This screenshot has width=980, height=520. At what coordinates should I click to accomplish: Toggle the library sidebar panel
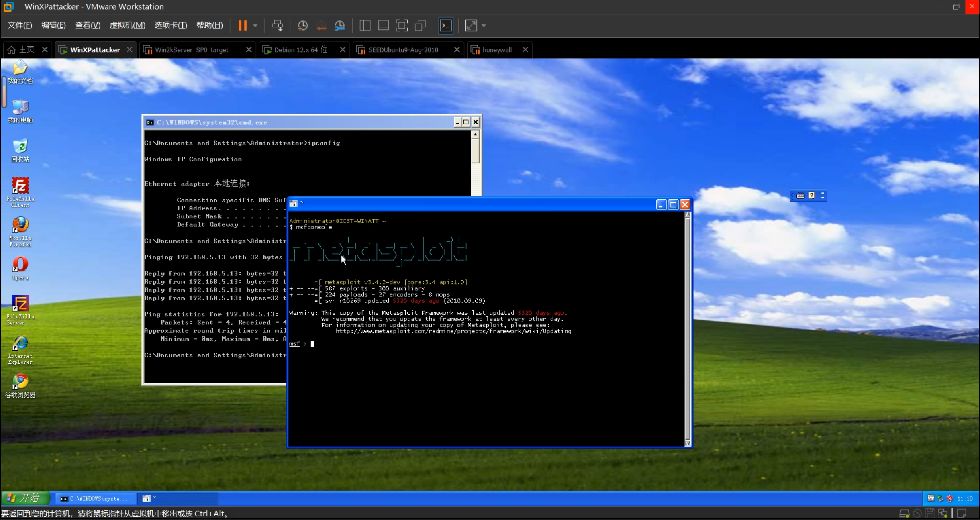tap(365, 26)
